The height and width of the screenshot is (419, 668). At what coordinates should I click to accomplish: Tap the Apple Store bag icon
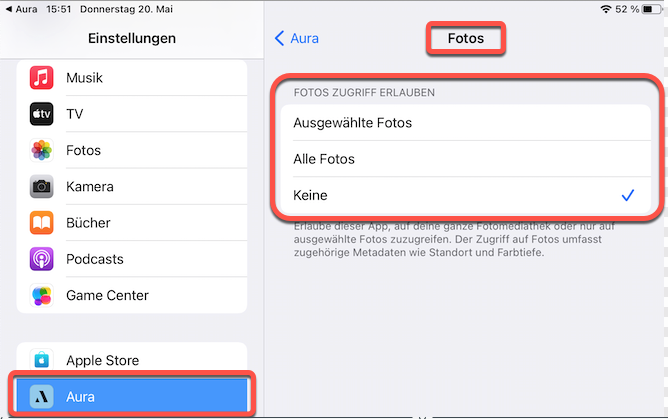coord(41,360)
